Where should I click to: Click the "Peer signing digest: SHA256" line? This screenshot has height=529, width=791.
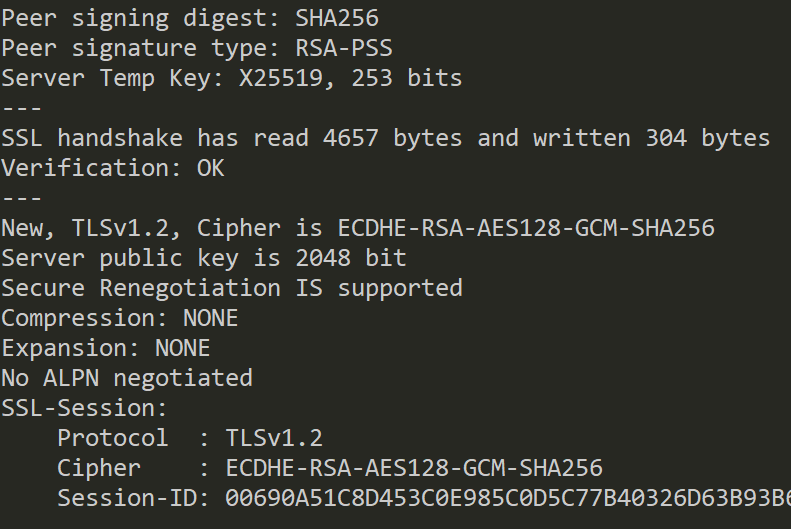pyautogui.click(x=190, y=18)
